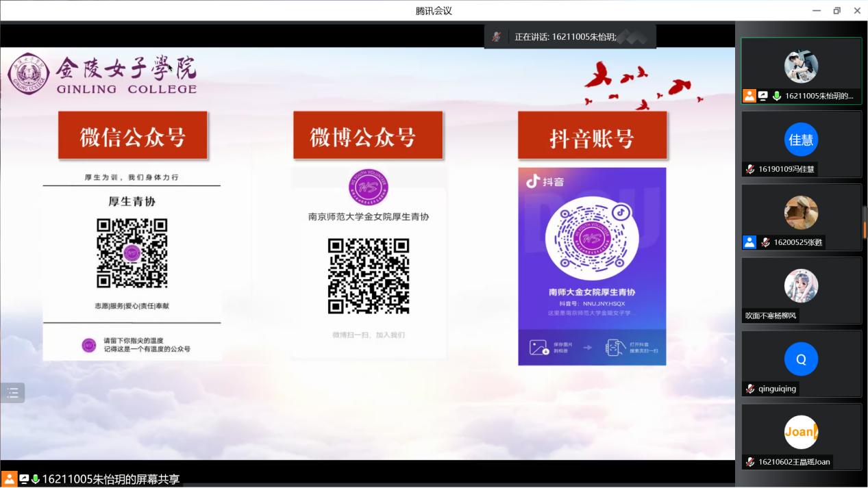Click muted microphone beside 16200525张甦
Viewport: 868px width, 488px height.
point(765,242)
